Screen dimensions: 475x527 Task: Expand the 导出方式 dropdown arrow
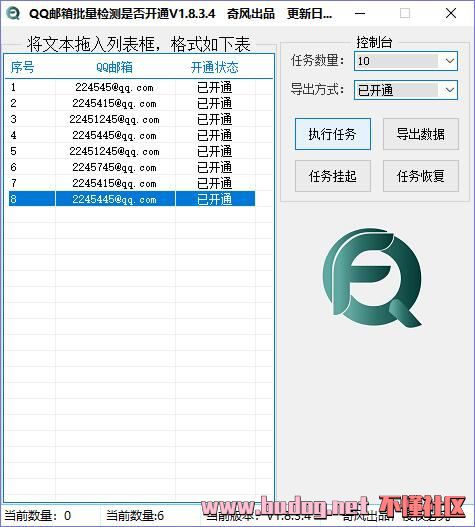click(x=449, y=90)
